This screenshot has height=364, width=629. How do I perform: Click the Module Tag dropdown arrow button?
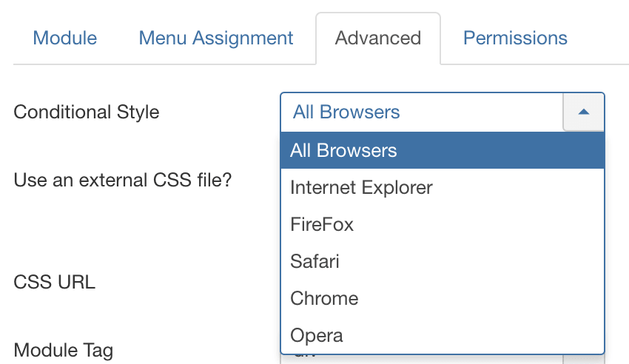(x=584, y=359)
